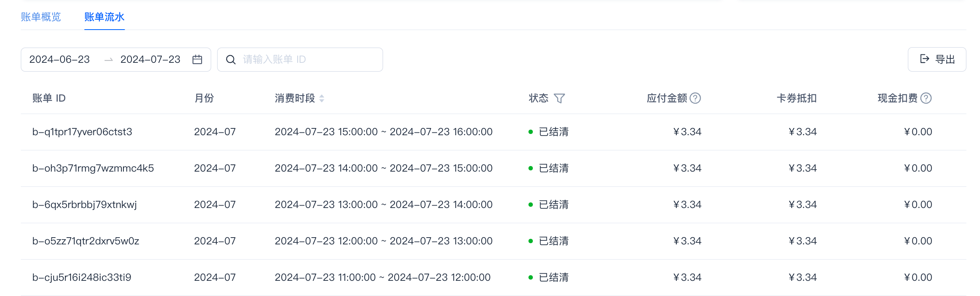Viewport: 980px width, 296px height.
Task: Open bill b-cju5r16i248ic33ti9
Action: click(x=82, y=278)
